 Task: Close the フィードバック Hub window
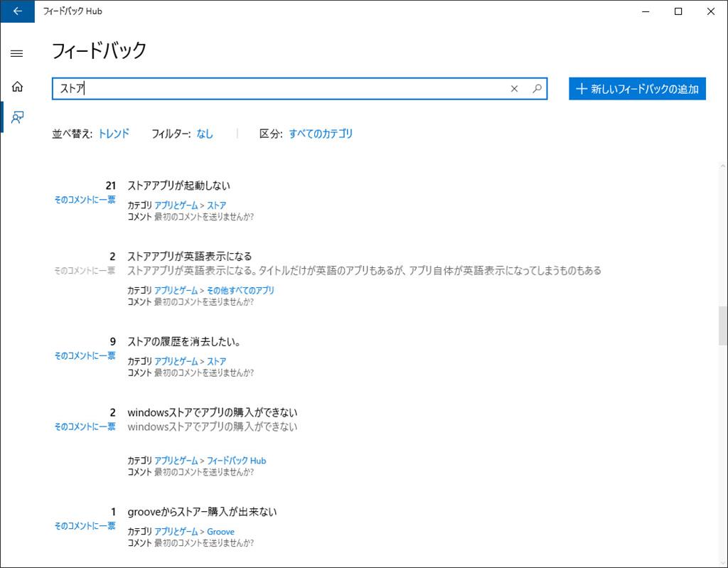pos(711,11)
